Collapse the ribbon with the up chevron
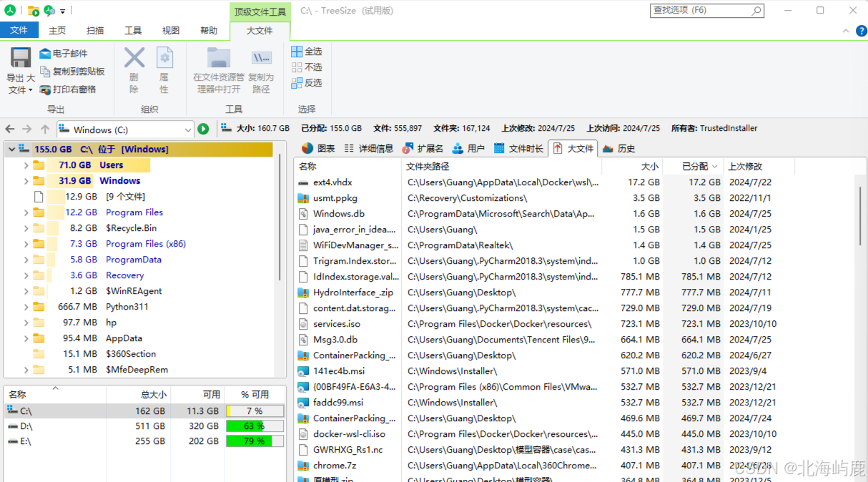Image resolution: width=868 pixels, height=482 pixels. tap(845, 31)
